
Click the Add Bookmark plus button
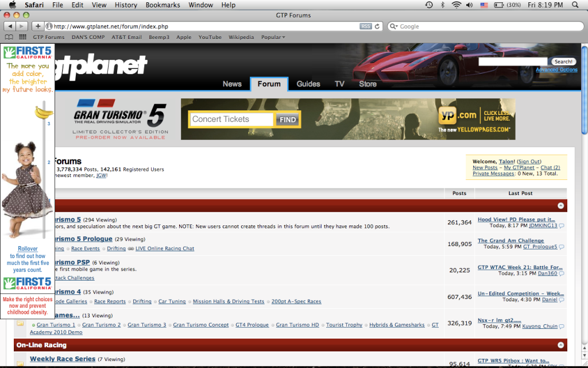click(x=38, y=26)
